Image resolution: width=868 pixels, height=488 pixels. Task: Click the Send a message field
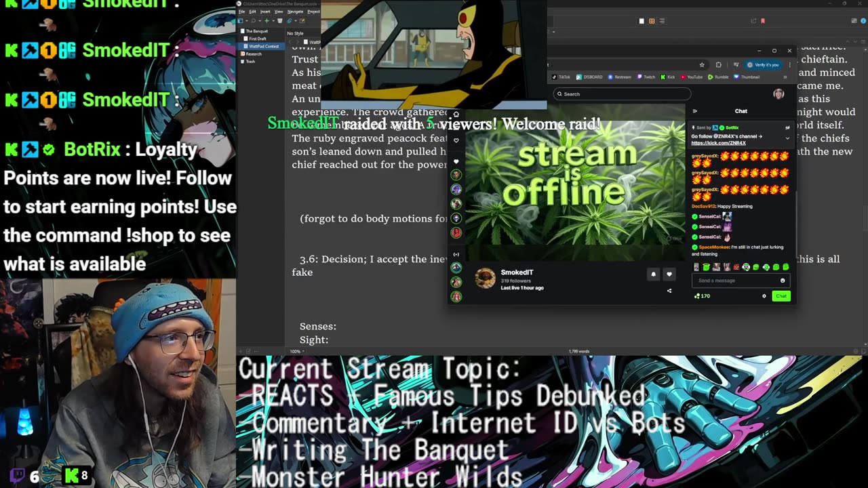[741, 281]
